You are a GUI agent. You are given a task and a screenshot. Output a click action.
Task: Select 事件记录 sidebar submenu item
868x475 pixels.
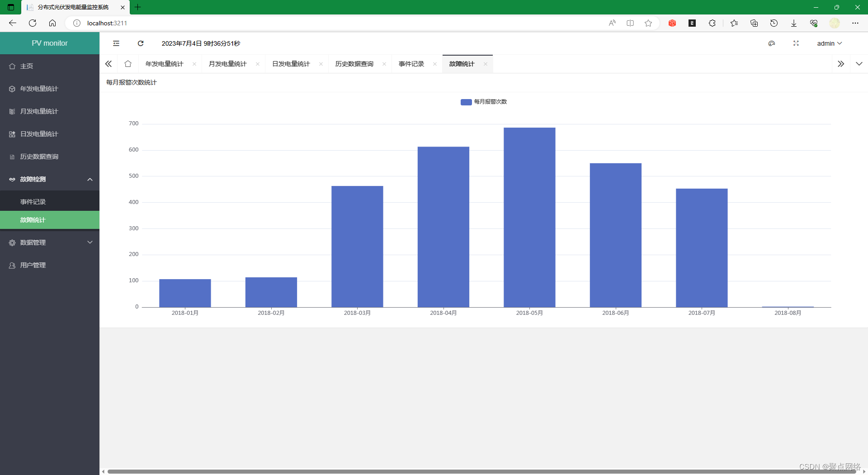tap(50, 202)
